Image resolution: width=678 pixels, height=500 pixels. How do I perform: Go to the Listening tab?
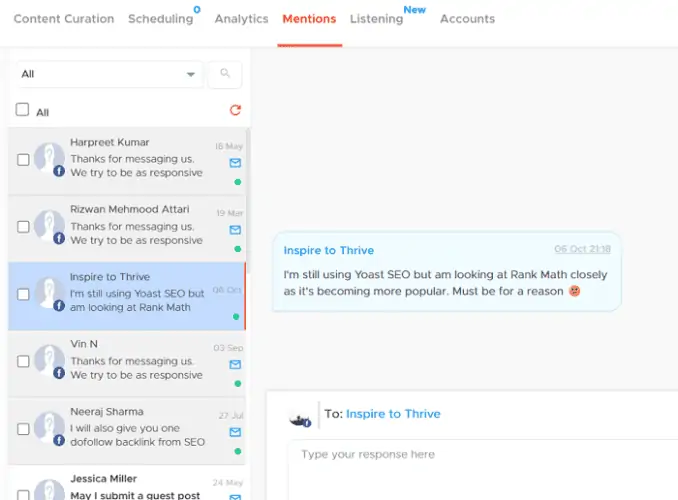pos(376,19)
